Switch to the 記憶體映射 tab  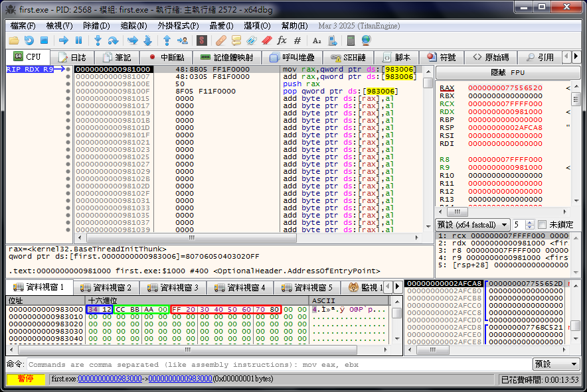226,57
